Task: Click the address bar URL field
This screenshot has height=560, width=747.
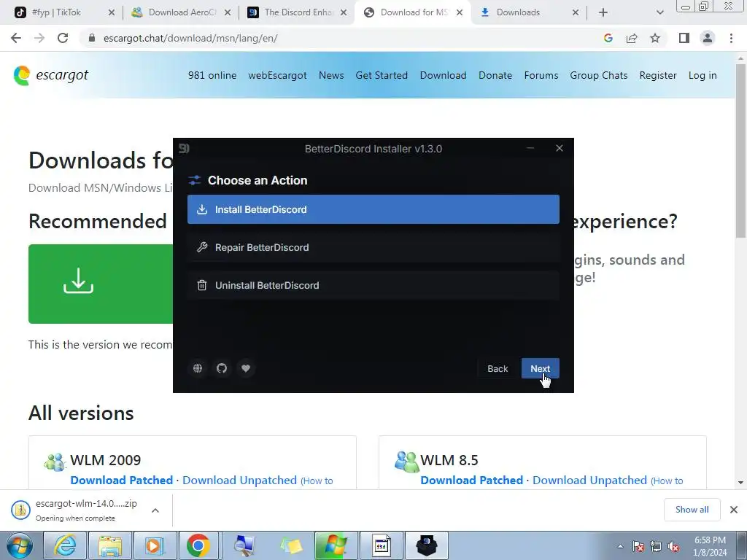Action: click(343, 38)
